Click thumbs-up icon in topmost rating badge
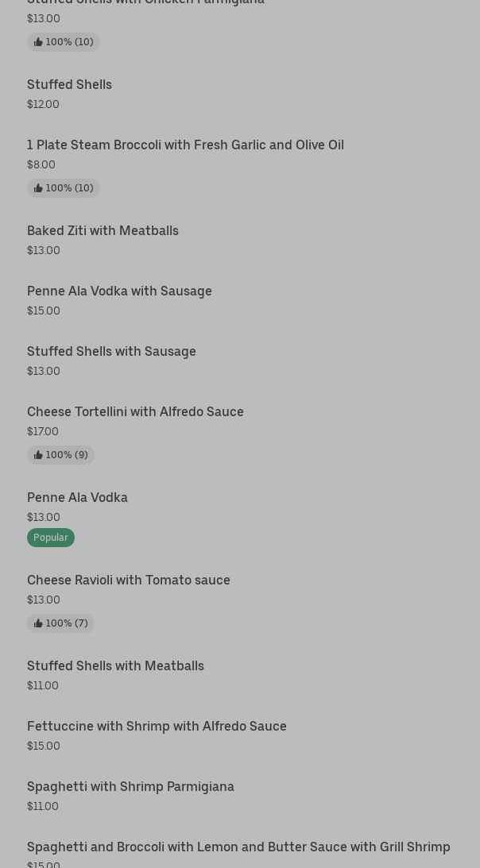Viewport: 480px width, 868px height. pos(38,42)
